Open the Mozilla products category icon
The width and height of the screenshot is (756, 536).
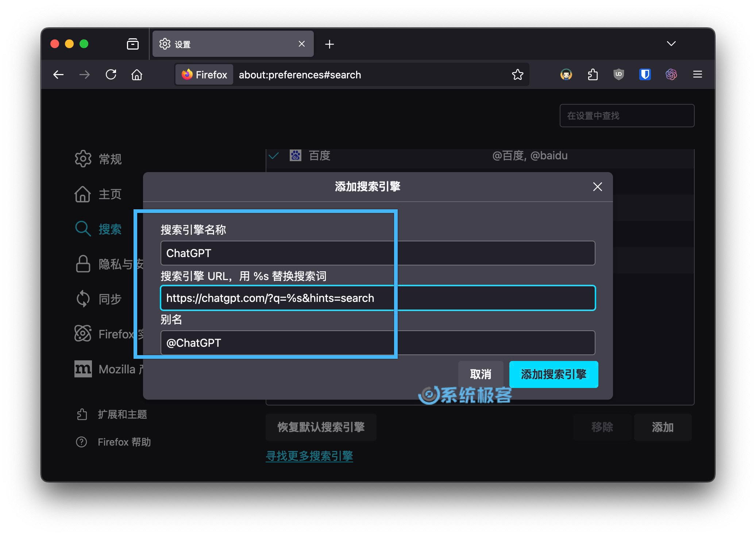83,369
